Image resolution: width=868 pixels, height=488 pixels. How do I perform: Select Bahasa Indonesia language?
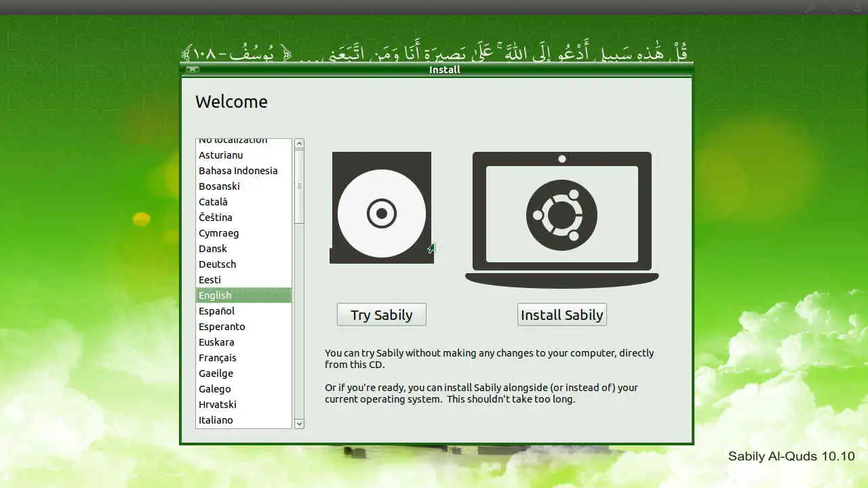coord(244,171)
